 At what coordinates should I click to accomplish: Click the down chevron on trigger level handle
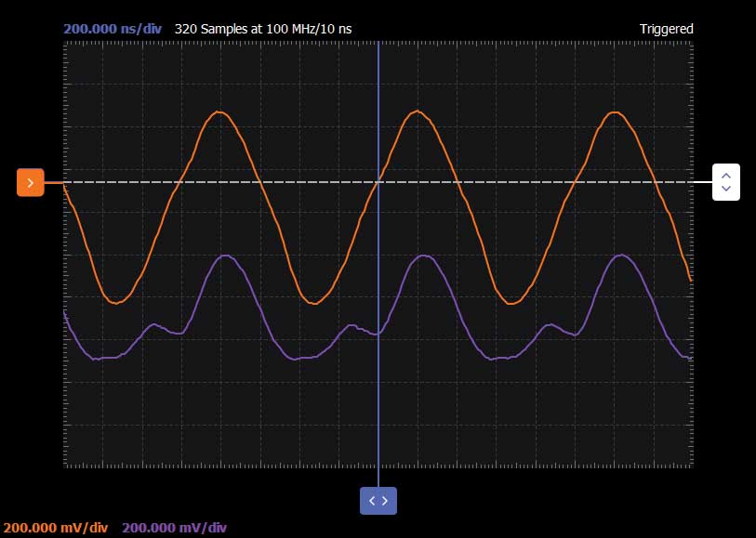coord(726,189)
